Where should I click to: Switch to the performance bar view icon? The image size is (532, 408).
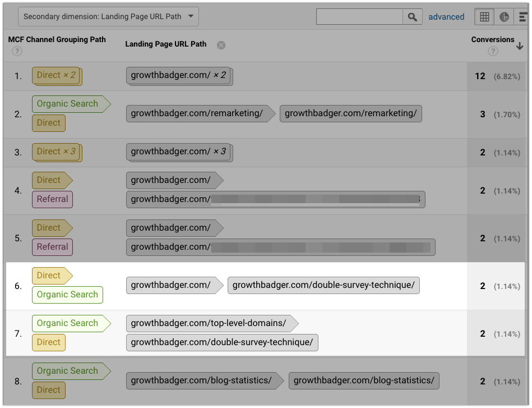tap(522, 17)
